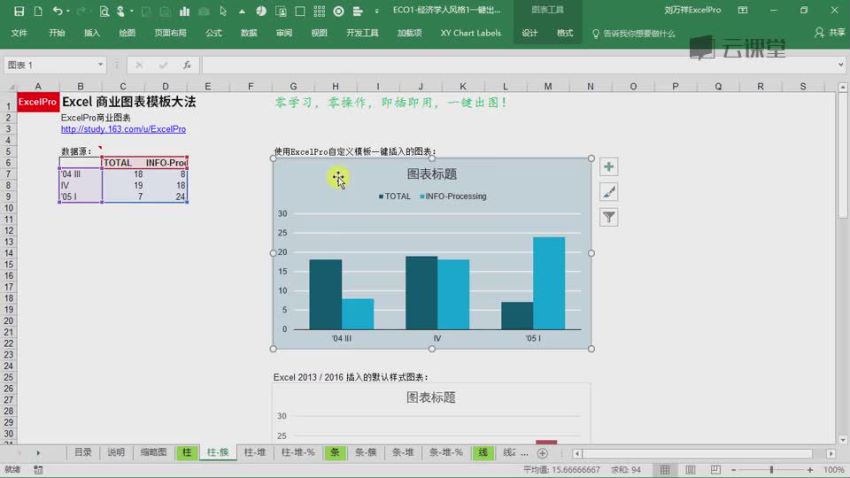This screenshot has width=850, height=478.
Task: Click the Insert Function fx icon
Action: tap(186, 65)
